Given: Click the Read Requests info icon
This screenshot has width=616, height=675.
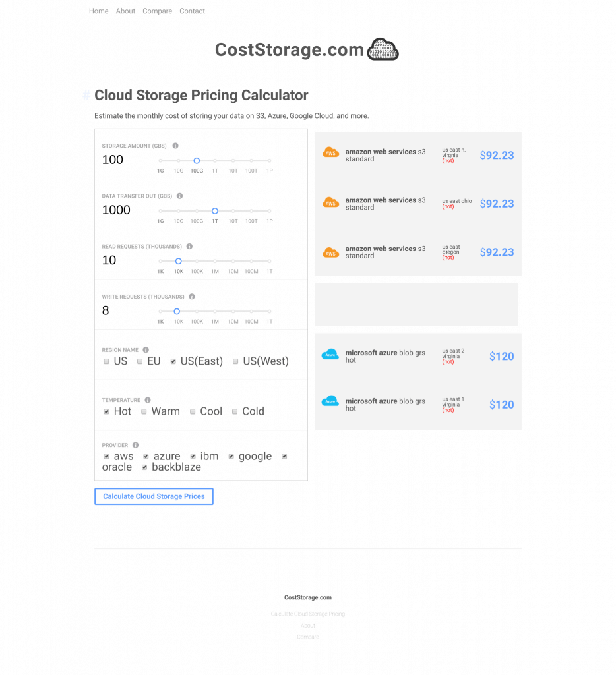Looking at the screenshot, I should coord(189,247).
